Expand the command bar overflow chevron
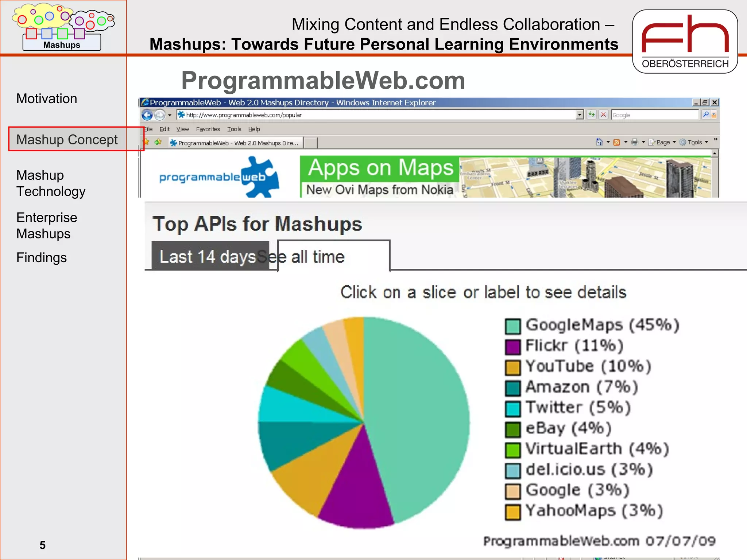Image resolution: width=747 pixels, height=560 pixels. point(716,139)
